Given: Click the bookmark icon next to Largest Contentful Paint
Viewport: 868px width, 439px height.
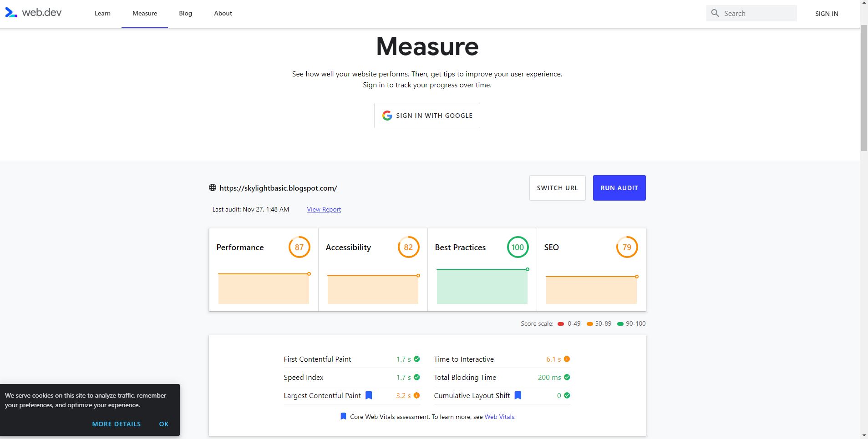Looking at the screenshot, I should tap(369, 395).
